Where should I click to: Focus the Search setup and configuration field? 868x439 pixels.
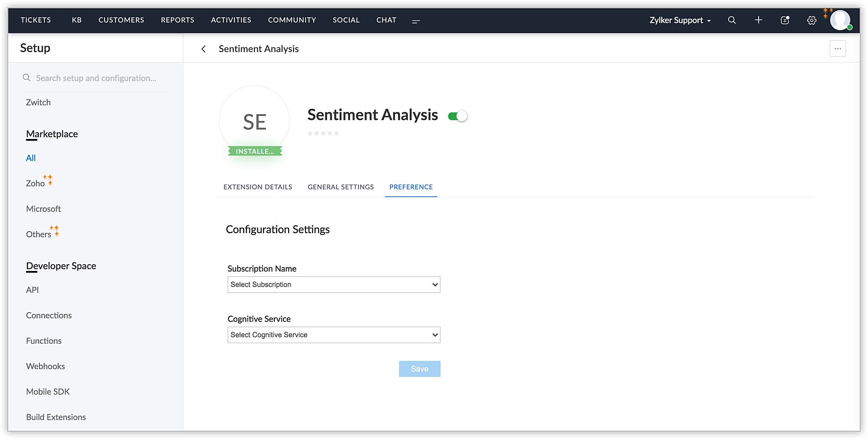(96, 78)
